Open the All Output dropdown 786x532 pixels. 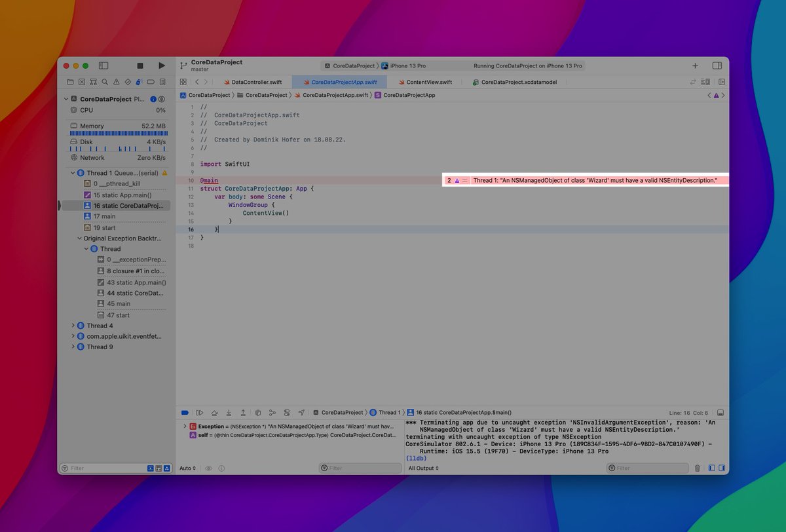[x=423, y=468]
